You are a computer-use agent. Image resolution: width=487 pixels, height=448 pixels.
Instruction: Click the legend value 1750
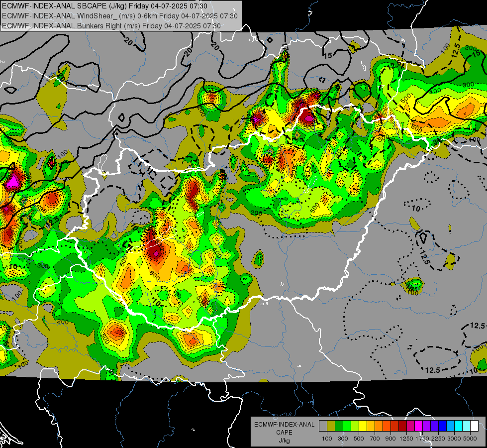tap(422, 439)
